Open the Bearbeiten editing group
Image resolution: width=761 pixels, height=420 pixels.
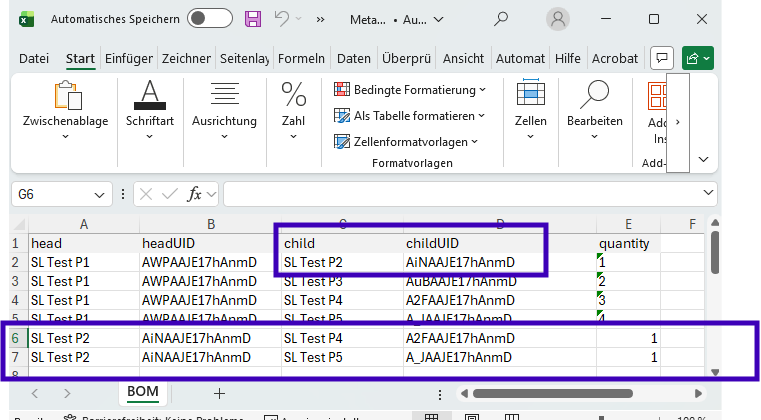coord(595,111)
